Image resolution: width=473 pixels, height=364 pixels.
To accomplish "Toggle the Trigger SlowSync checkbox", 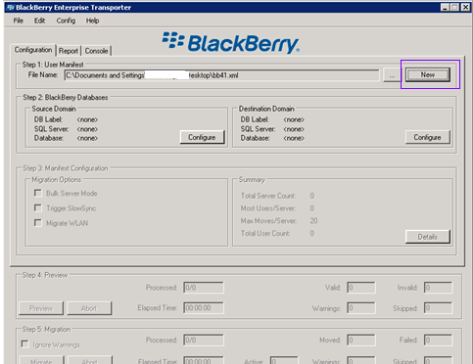I will click(x=38, y=208).
